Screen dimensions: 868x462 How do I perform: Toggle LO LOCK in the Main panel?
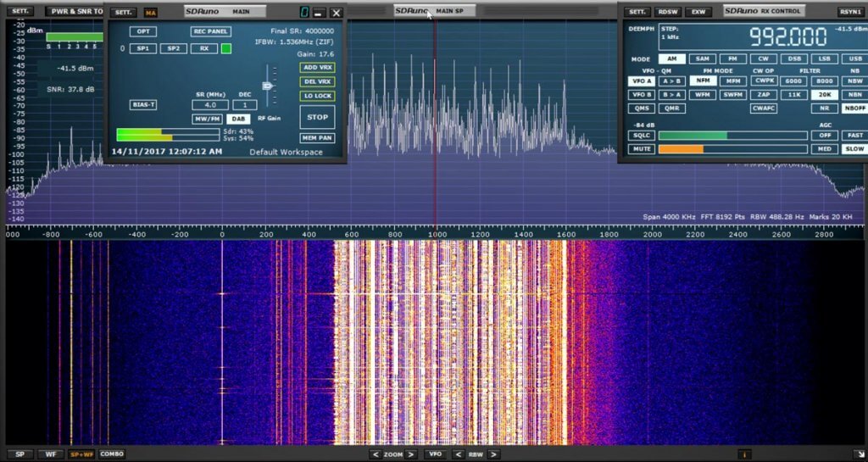click(x=317, y=96)
